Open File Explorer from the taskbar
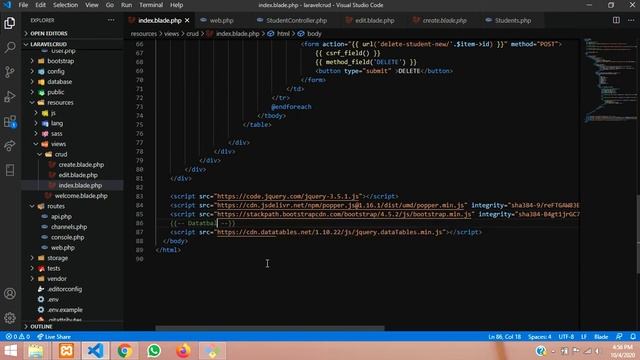The width and height of the screenshot is (640, 360). (x=36, y=351)
